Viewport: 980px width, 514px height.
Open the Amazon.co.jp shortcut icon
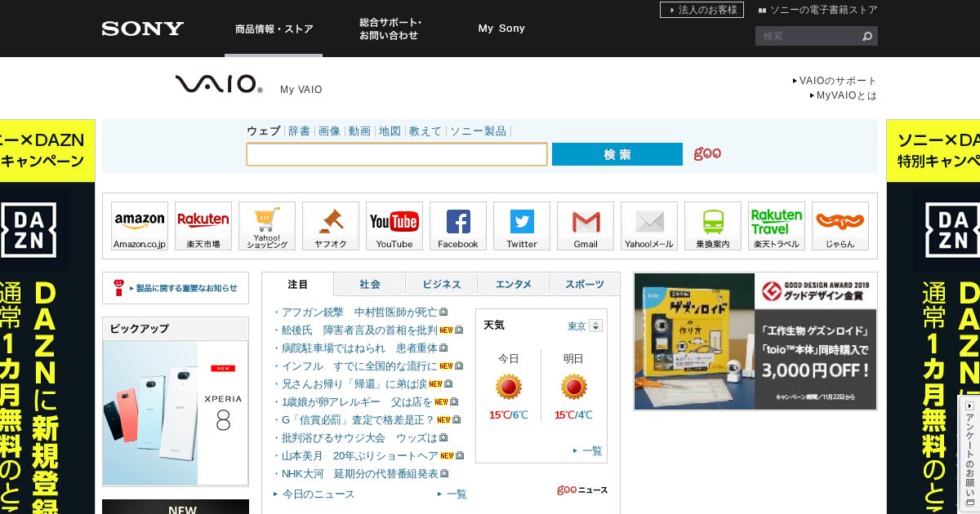click(x=140, y=226)
